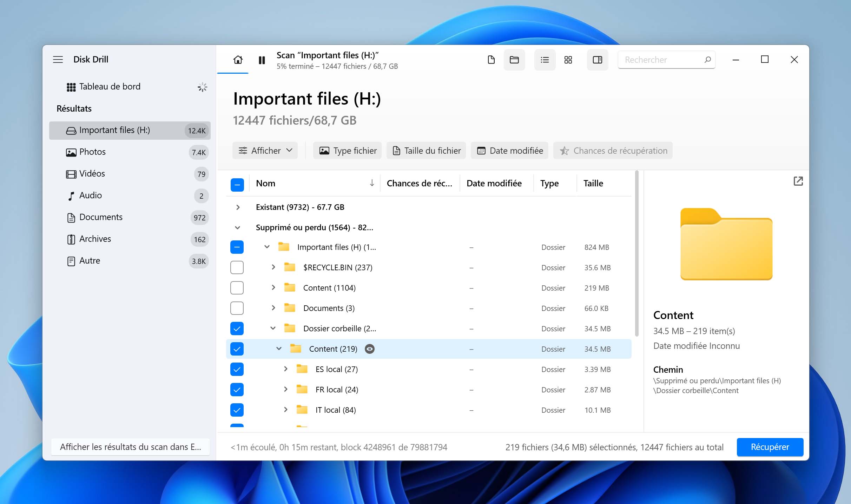Image resolution: width=851 pixels, height=504 pixels.
Task: Collapse the Dossier corbeille folder
Action: pyautogui.click(x=273, y=328)
